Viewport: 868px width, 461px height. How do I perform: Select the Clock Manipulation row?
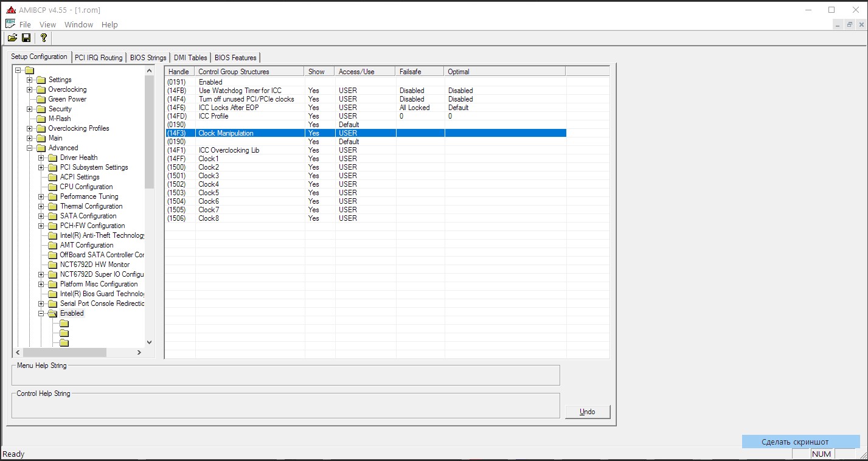tap(366, 133)
